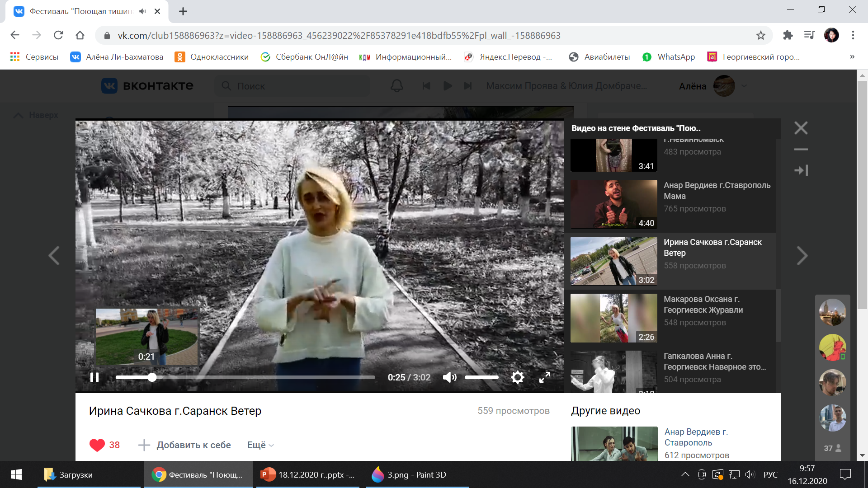The image size is (868, 488).
Task: Open the Сервисы apps bookmark
Action: pos(34,57)
